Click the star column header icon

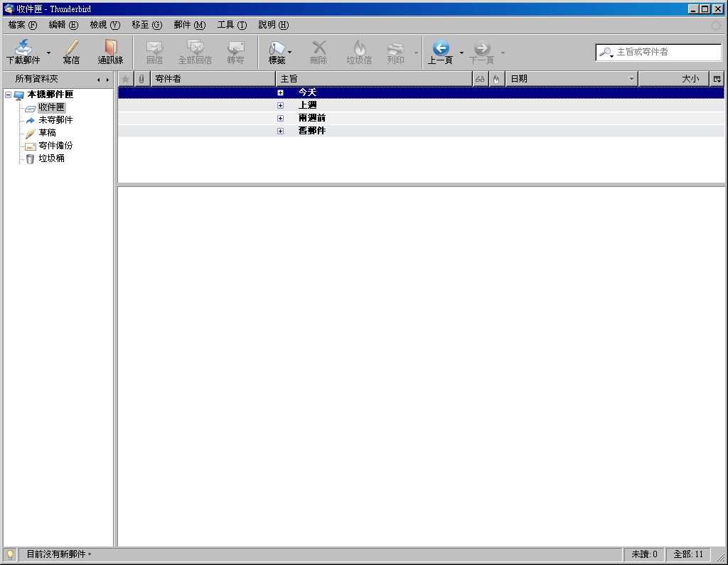(x=126, y=79)
